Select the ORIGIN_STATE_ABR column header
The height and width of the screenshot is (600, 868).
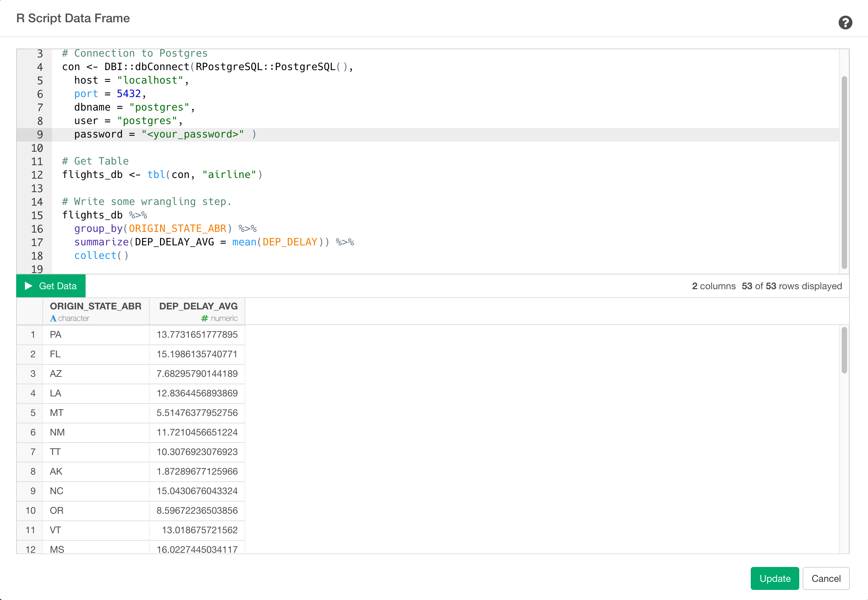96,311
